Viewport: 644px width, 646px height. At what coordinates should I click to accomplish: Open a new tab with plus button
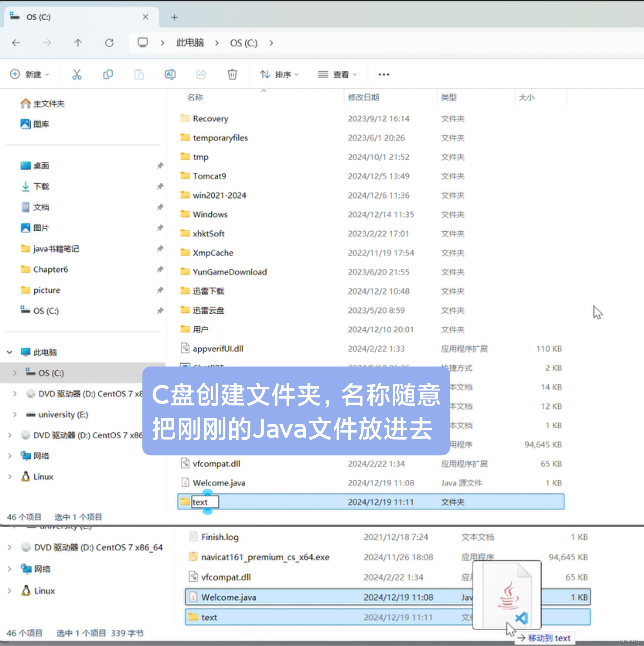[x=174, y=17]
